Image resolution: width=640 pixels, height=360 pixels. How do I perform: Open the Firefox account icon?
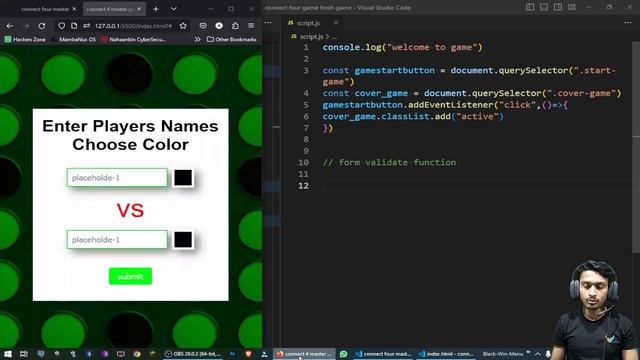pyautogui.click(x=219, y=26)
